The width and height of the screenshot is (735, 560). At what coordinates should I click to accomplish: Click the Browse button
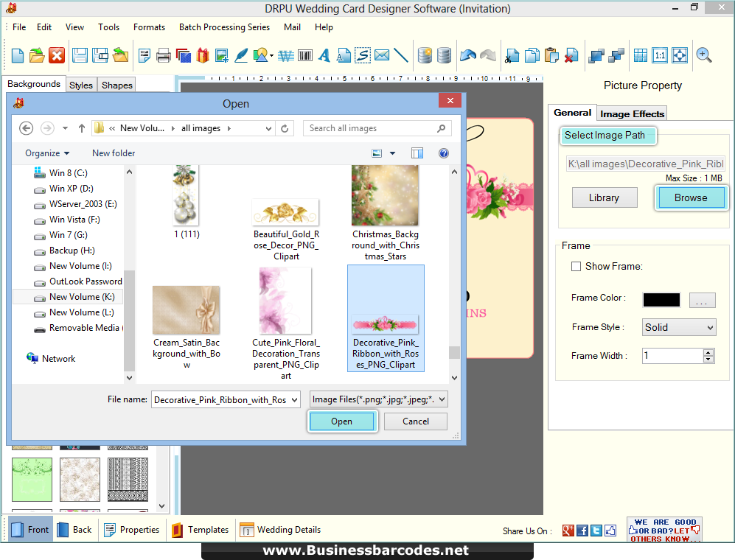point(691,197)
